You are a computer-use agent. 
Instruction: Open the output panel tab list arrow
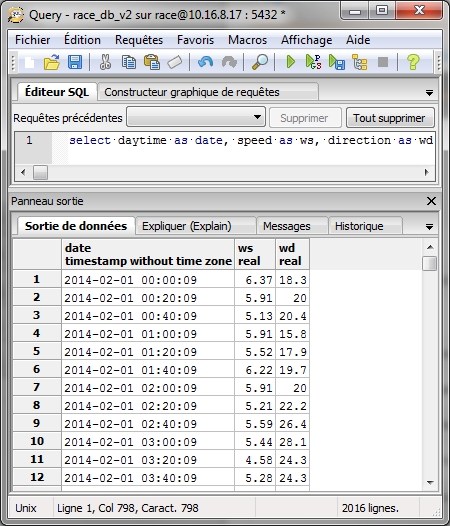[x=429, y=227]
